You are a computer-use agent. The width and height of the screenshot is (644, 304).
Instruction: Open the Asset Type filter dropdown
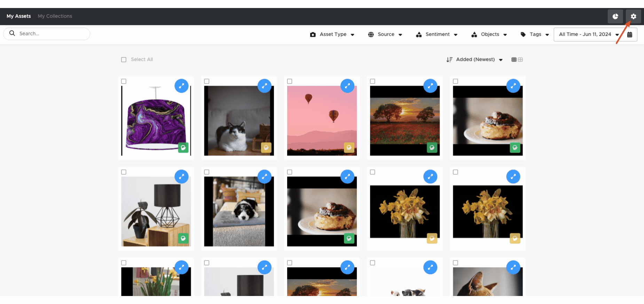coord(332,34)
